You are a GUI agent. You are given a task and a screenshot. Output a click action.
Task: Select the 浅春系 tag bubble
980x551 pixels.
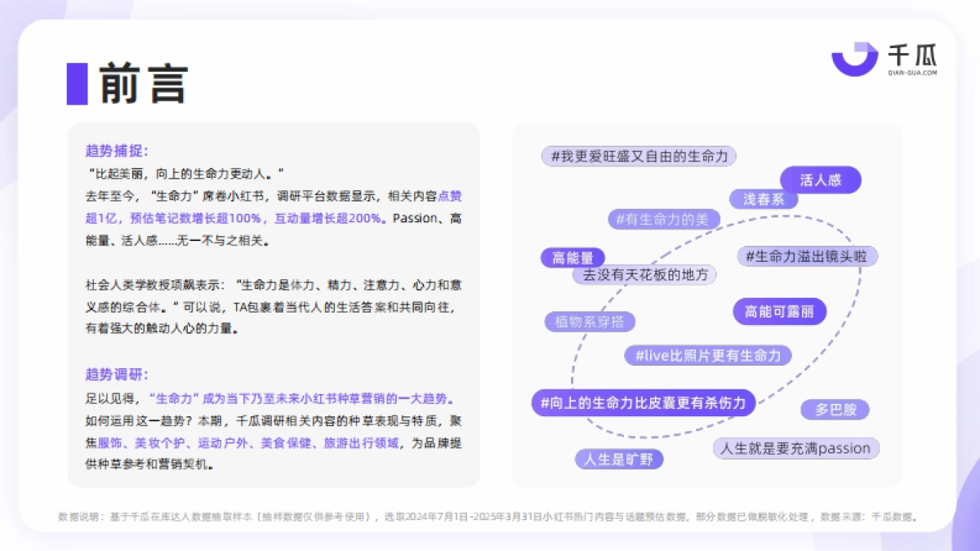coord(762,199)
